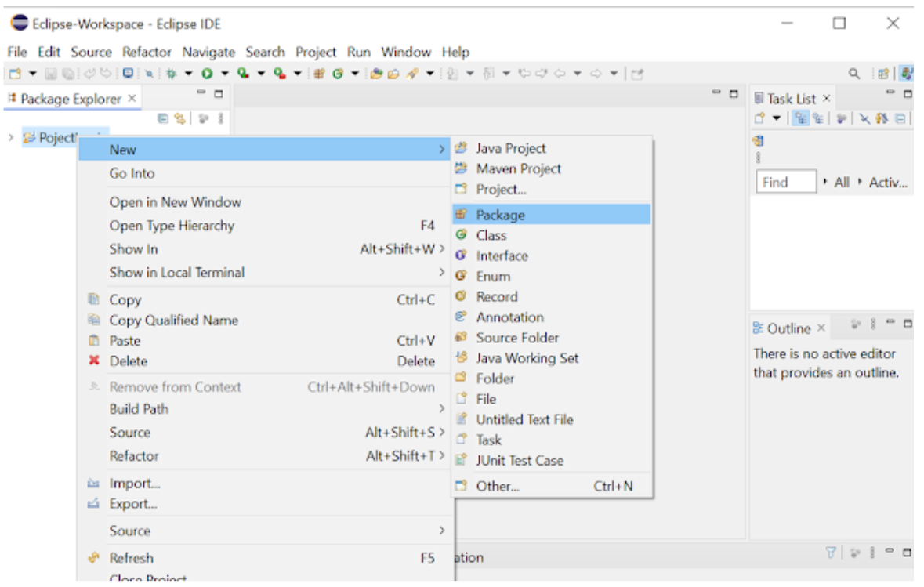
Task: Click the green Run button in toolbar
Action: 208,74
